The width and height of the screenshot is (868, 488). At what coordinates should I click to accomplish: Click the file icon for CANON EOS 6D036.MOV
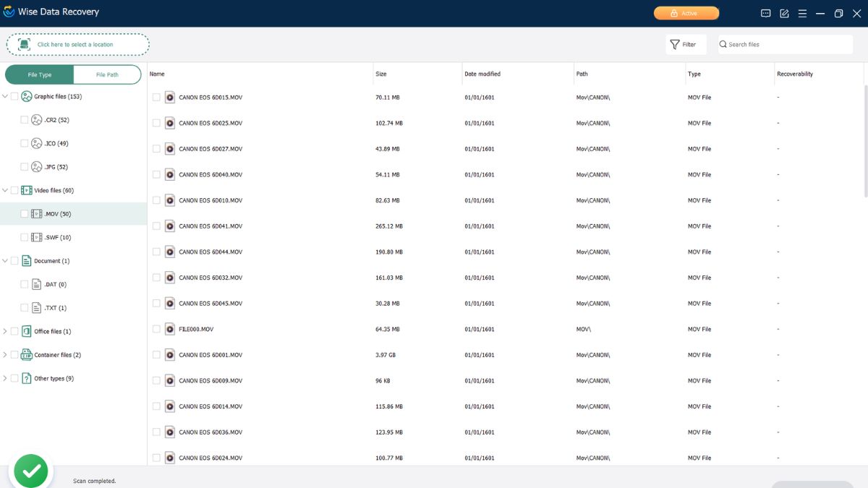170,432
